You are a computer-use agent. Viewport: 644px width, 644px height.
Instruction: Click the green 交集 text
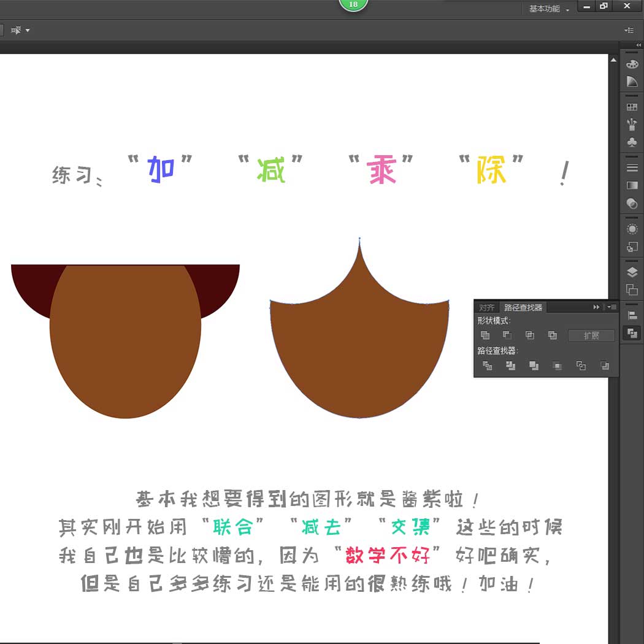[410, 527]
